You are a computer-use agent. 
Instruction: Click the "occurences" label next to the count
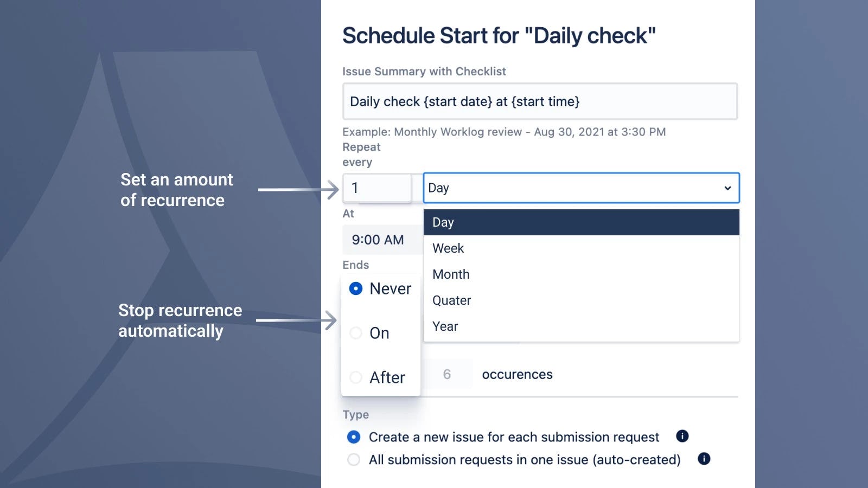(x=517, y=374)
